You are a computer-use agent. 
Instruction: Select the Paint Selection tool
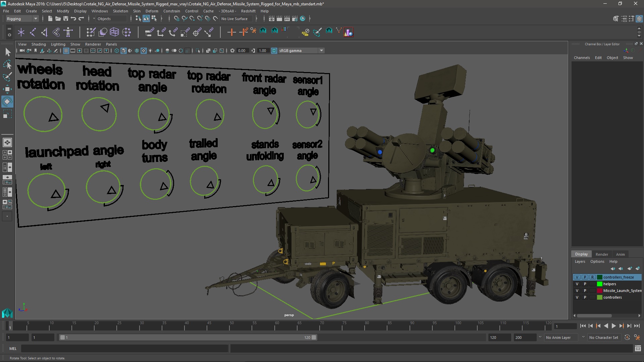7,77
